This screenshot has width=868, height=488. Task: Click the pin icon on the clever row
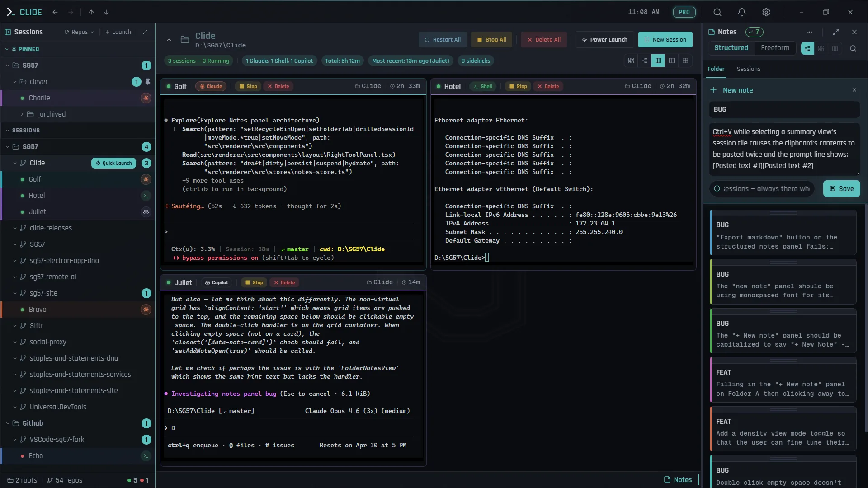click(148, 82)
